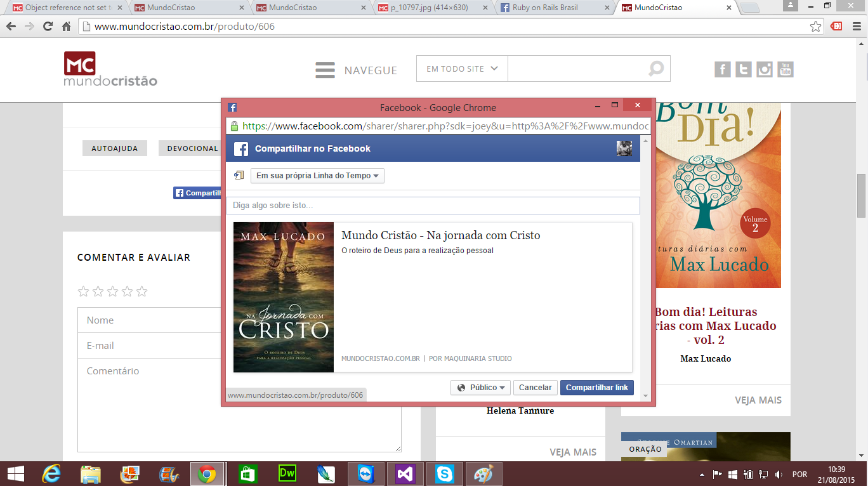The image size is (868, 486).
Task: Open the NAVEGUE hamburger menu icon
Action: pyautogui.click(x=325, y=70)
